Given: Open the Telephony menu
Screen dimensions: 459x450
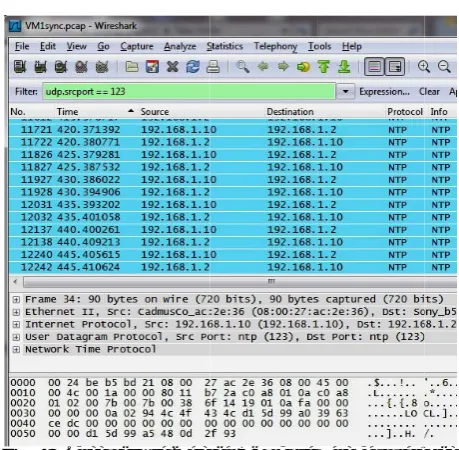Looking at the screenshot, I should 275,46.
